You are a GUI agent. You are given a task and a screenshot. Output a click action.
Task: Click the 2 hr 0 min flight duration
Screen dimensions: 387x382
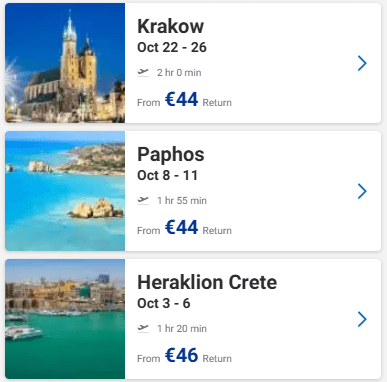(x=179, y=72)
